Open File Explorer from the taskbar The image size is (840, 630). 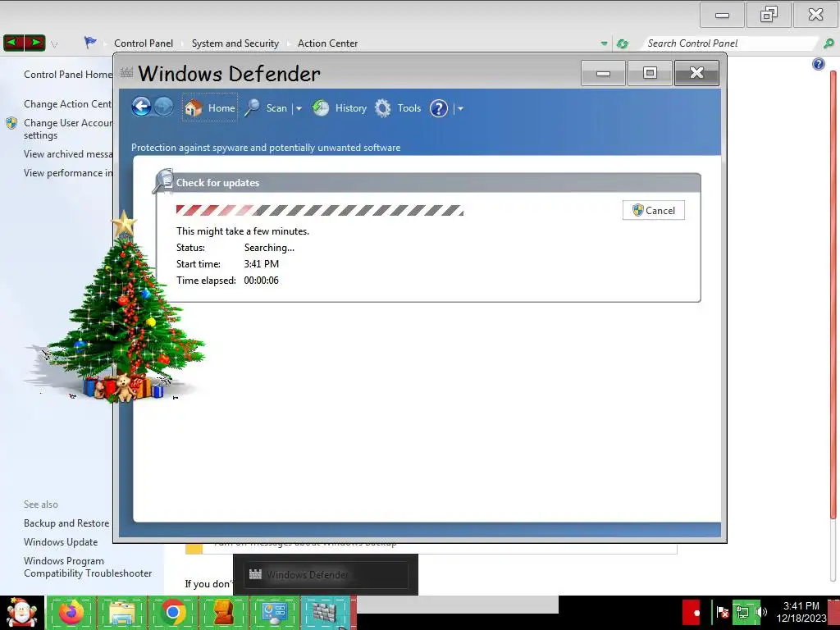[x=122, y=612]
